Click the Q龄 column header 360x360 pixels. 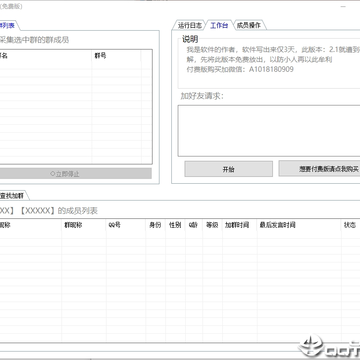click(194, 225)
